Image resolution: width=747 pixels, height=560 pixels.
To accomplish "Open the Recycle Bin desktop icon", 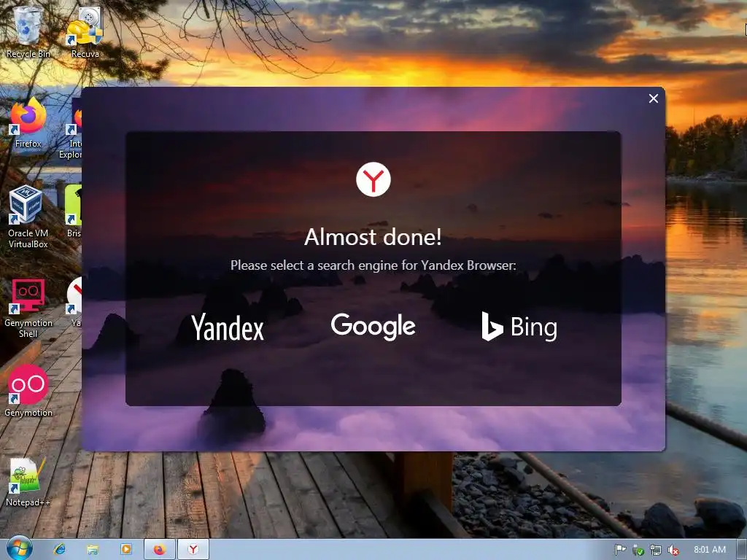I will point(28,32).
